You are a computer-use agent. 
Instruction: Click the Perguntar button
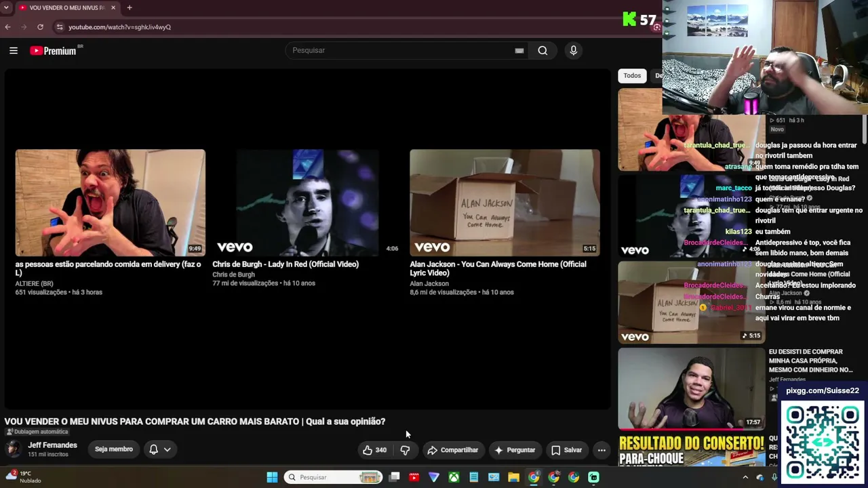point(515,450)
